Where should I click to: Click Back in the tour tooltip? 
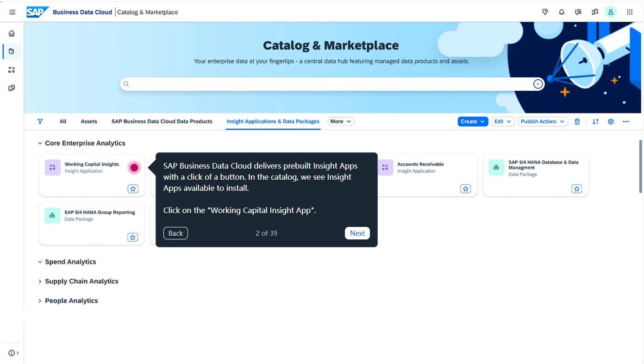point(175,233)
